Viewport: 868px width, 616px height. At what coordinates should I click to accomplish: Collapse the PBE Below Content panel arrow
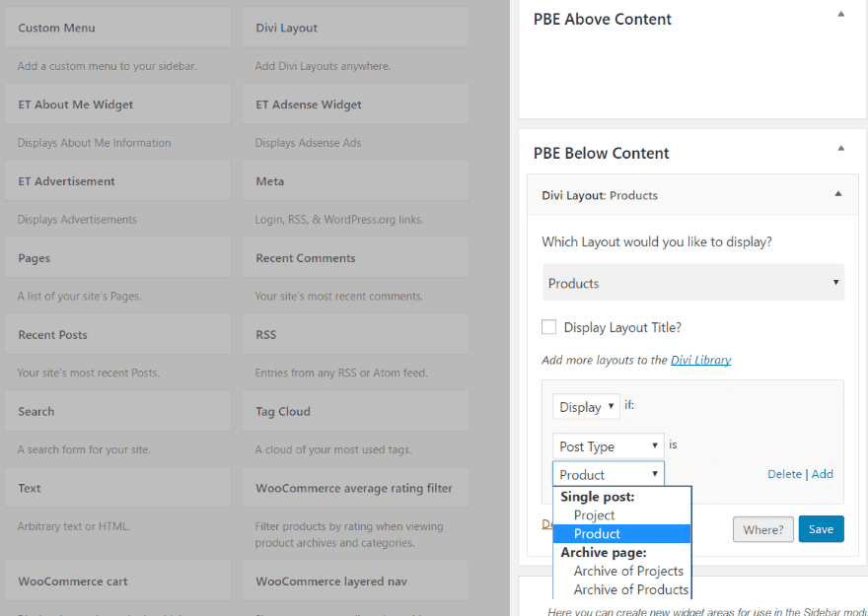pyautogui.click(x=840, y=148)
